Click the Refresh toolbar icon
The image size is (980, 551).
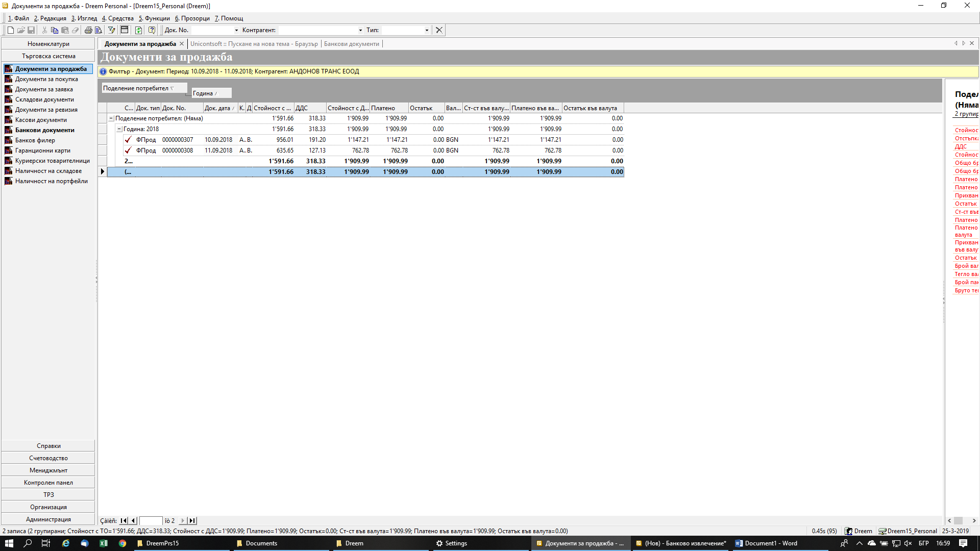pyautogui.click(x=138, y=30)
